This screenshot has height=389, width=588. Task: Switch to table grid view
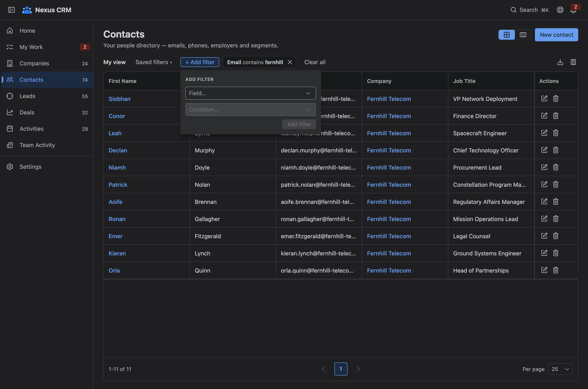[507, 35]
